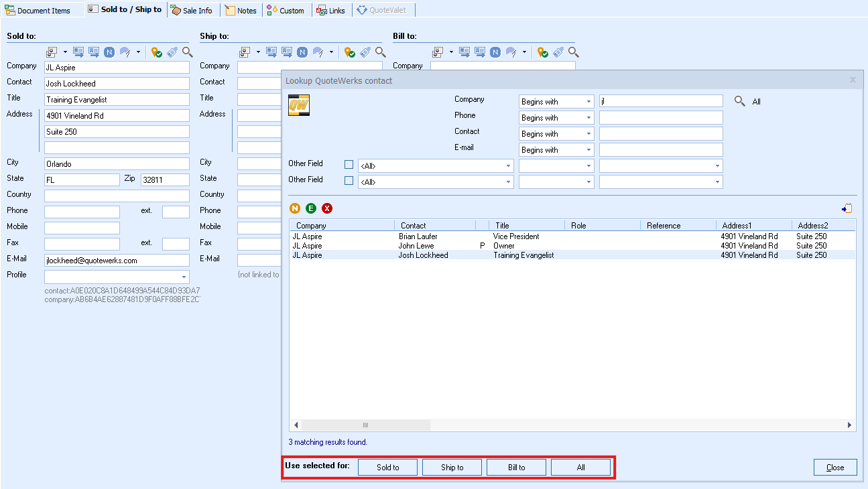Click tag ruler icon in Sold to toolbar
The width and height of the screenshot is (868, 489).
tap(172, 52)
